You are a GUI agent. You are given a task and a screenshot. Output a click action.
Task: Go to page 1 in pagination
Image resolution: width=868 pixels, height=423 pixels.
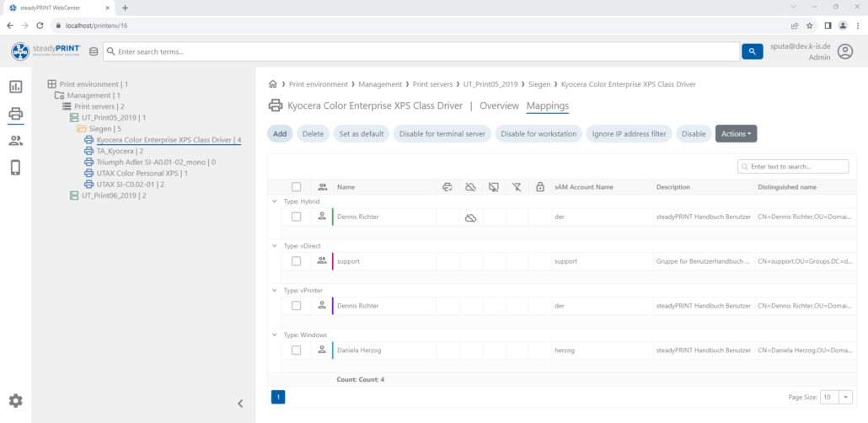(x=278, y=397)
